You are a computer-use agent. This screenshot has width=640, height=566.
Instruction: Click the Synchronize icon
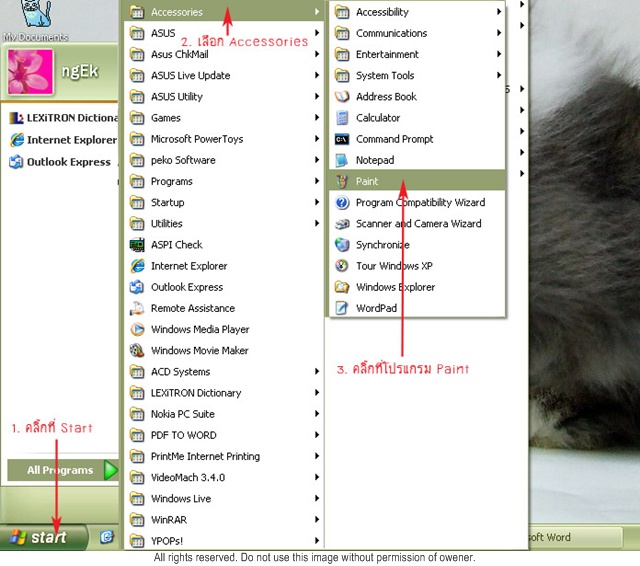(x=342, y=244)
